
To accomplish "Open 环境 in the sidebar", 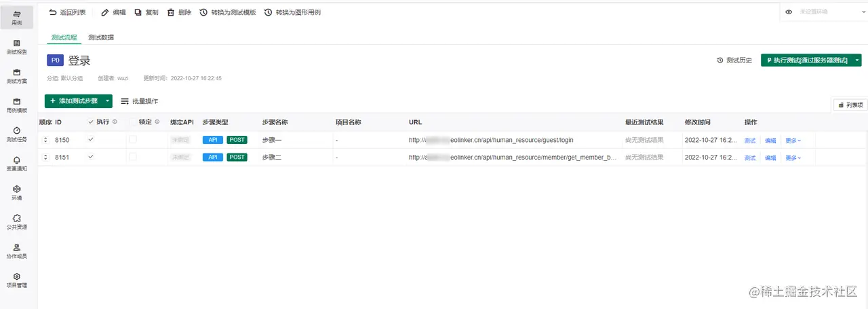I will [16, 192].
